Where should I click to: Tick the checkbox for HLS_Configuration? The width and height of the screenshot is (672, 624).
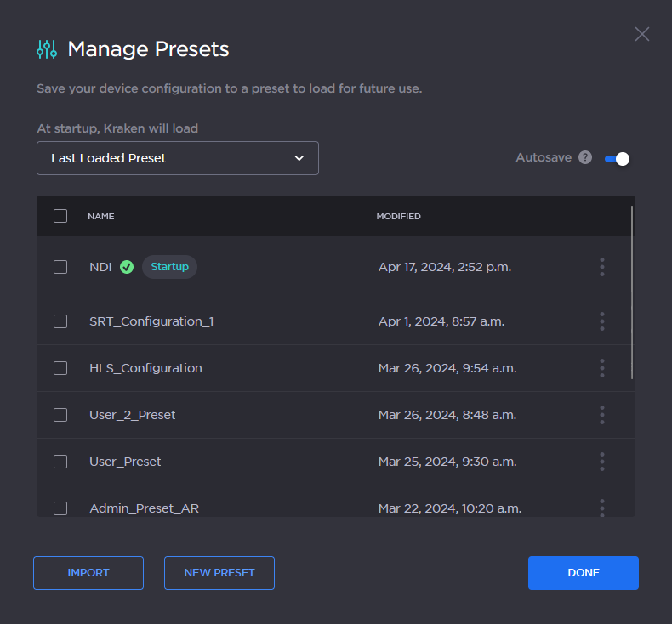point(60,368)
